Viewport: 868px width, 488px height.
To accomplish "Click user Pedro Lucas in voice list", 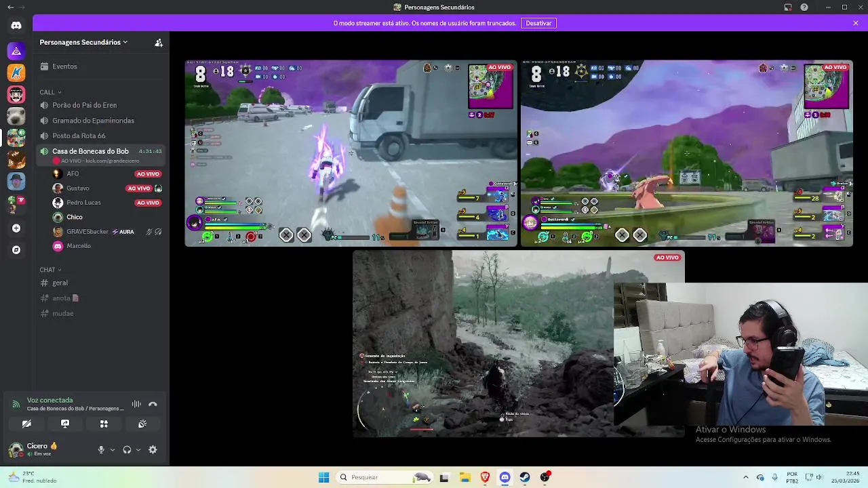I will 83,203.
